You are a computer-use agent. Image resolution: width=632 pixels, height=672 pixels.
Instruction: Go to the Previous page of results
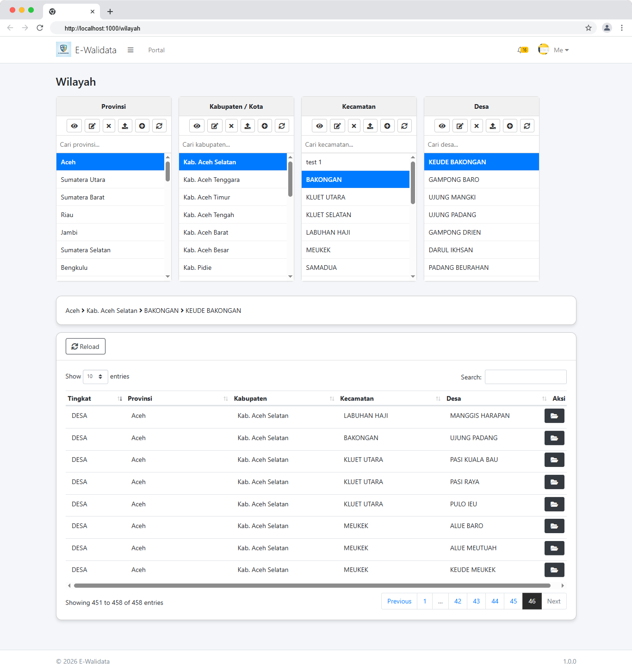tap(399, 601)
